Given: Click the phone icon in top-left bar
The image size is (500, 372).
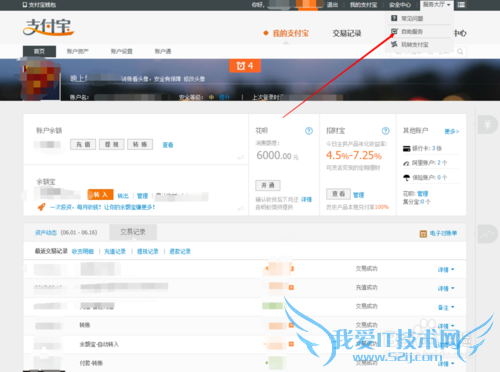Looking at the screenshot, I should pos(25,5).
